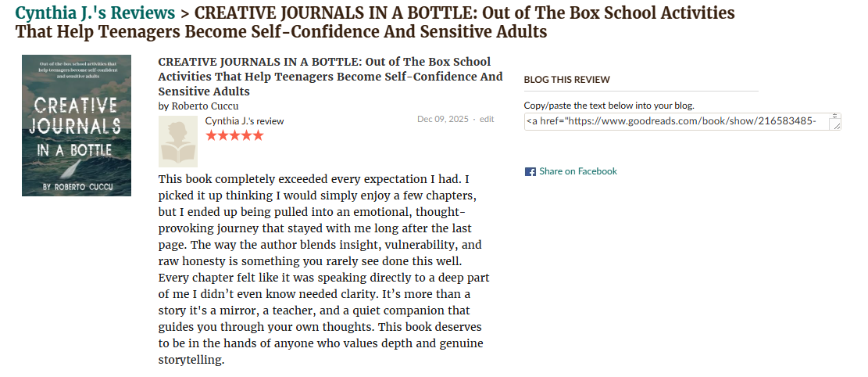The height and width of the screenshot is (377, 868).
Task: Click the reviewer's avatar placeholder image
Action: click(x=178, y=142)
